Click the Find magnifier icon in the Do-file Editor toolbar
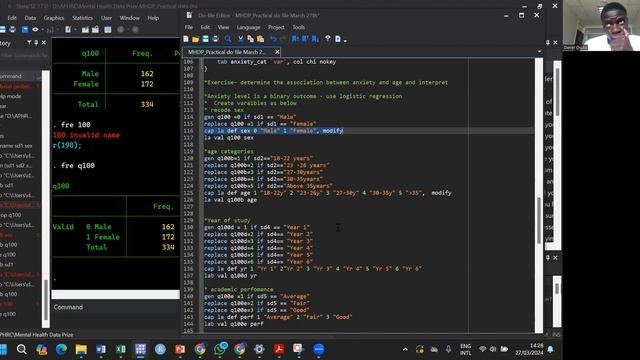This screenshot has width=640, height=360. (228, 39)
